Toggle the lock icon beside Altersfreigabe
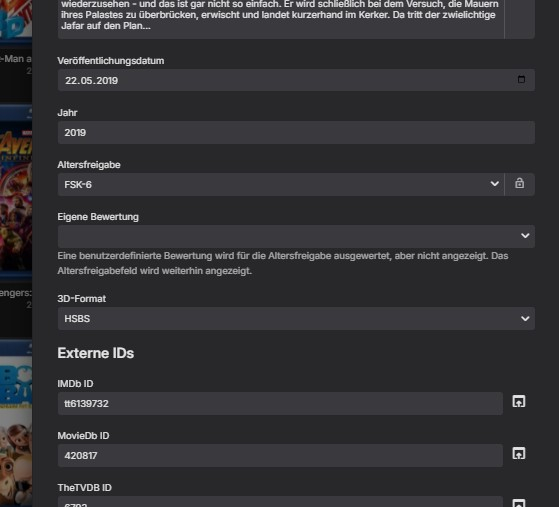Viewport: 559px width, 507px height. click(x=519, y=184)
